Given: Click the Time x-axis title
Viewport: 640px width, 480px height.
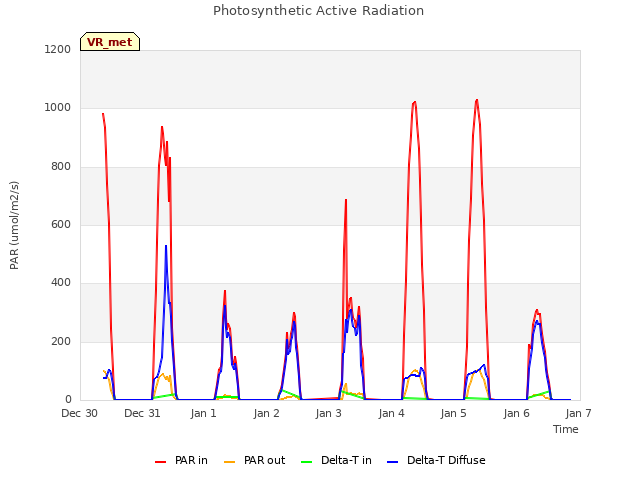Looking at the screenshot, I should (x=566, y=429).
